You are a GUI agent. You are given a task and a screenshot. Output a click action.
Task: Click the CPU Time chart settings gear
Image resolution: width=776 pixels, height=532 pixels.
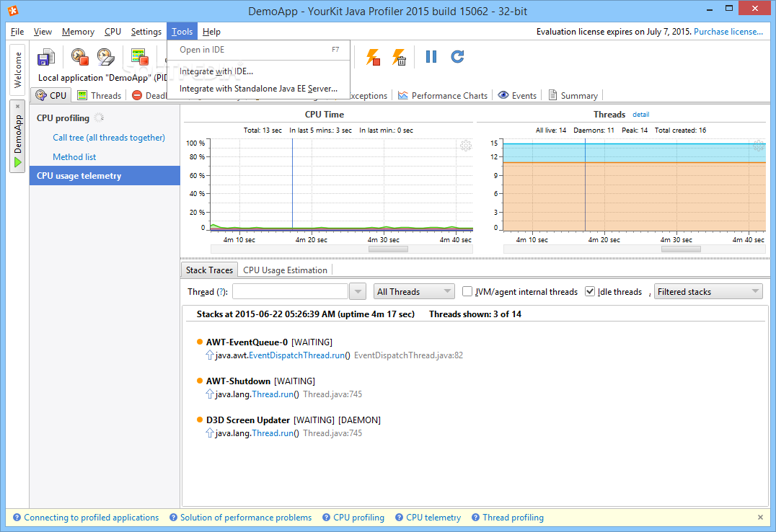466,146
